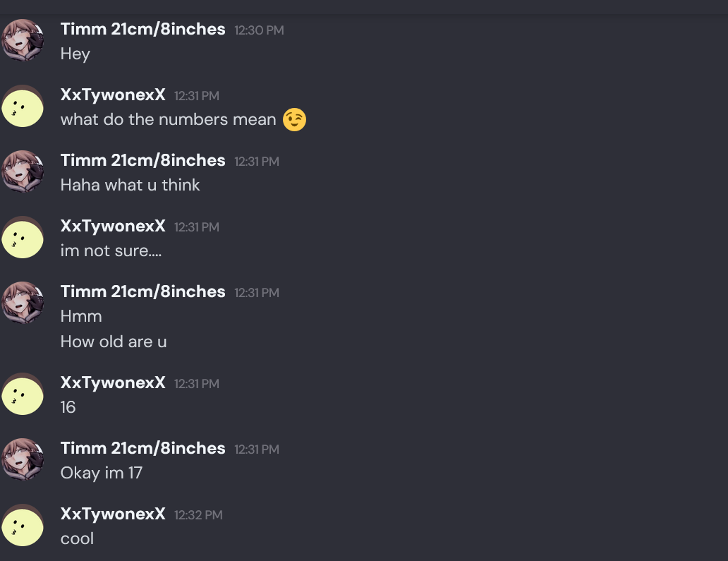The height and width of the screenshot is (561, 728).
Task: Select the XxTywonexX avatar beside the '16' message
Action: pyautogui.click(x=23, y=394)
